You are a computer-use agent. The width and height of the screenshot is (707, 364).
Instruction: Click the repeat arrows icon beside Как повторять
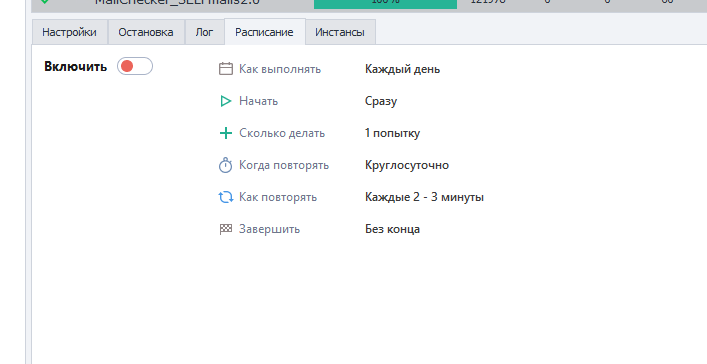225,197
